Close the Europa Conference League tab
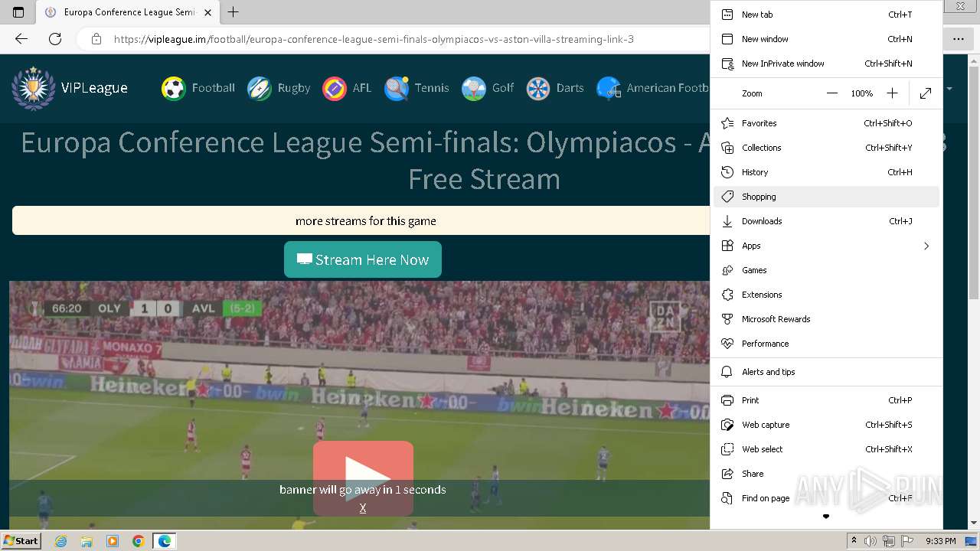Viewport: 980px width, 551px height. (207, 12)
